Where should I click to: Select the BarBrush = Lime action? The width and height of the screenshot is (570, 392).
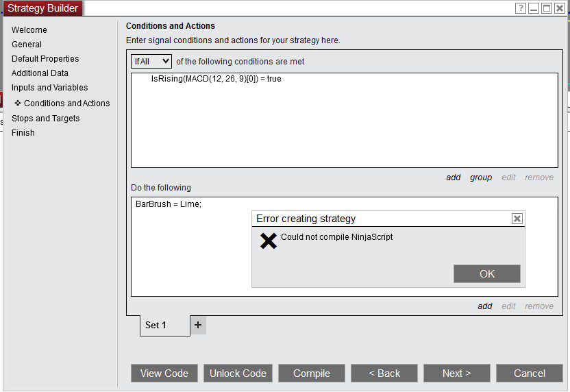(169, 204)
